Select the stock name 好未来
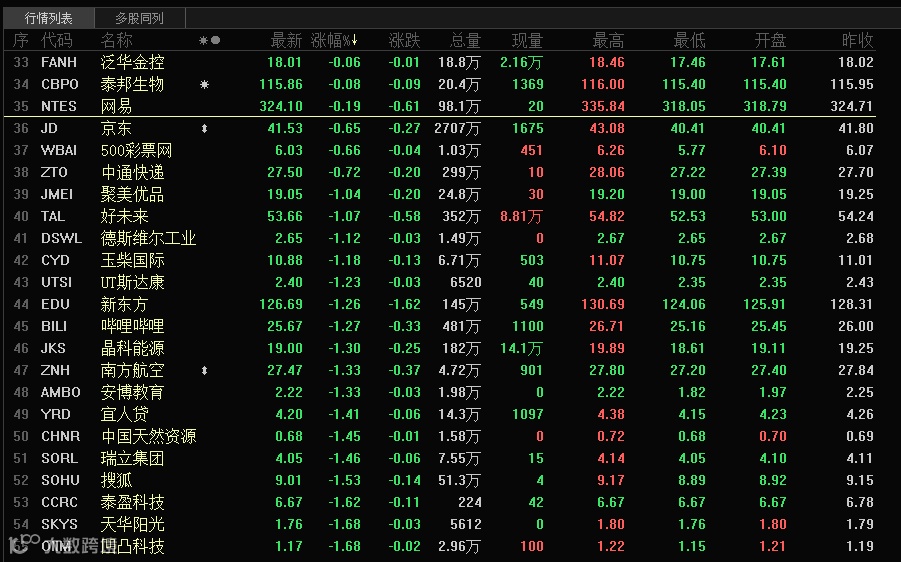 pyautogui.click(x=124, y=216)
